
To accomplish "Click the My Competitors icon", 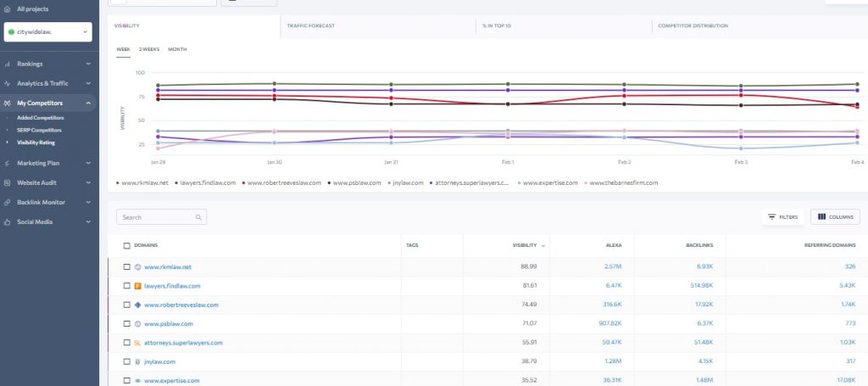I will [7, 103].
